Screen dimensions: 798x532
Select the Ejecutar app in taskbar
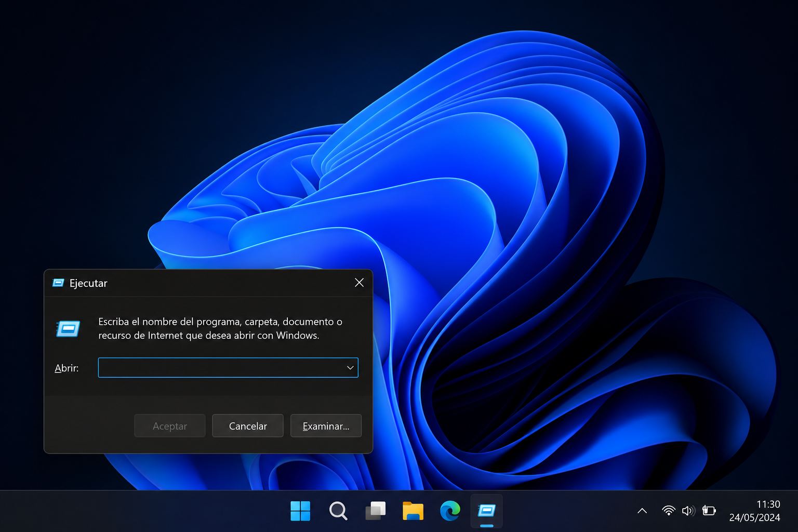[487, 511]
